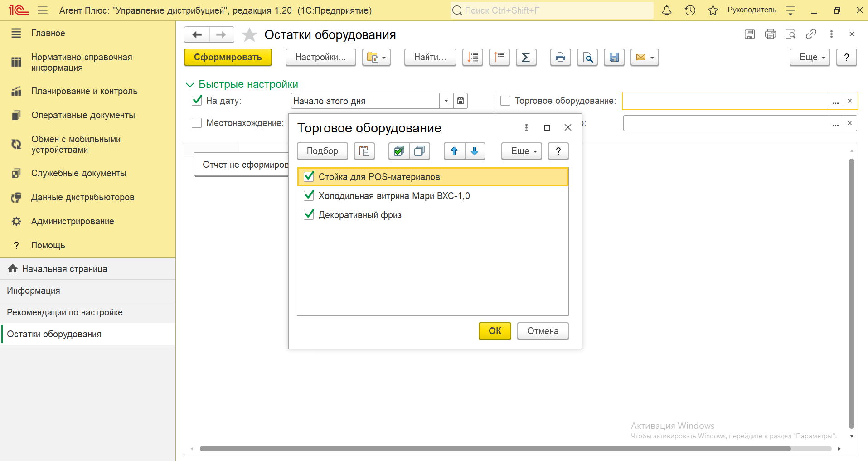Open calendar picker for На дату
Image resolution: width=868 pixels, height=461 pixels.
(x=461, y=101)
